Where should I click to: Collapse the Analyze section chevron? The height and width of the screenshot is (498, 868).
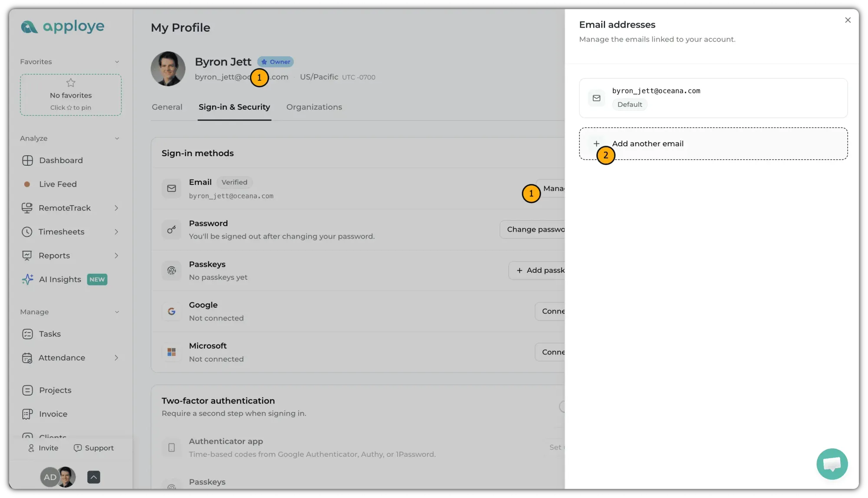[117, 138]
